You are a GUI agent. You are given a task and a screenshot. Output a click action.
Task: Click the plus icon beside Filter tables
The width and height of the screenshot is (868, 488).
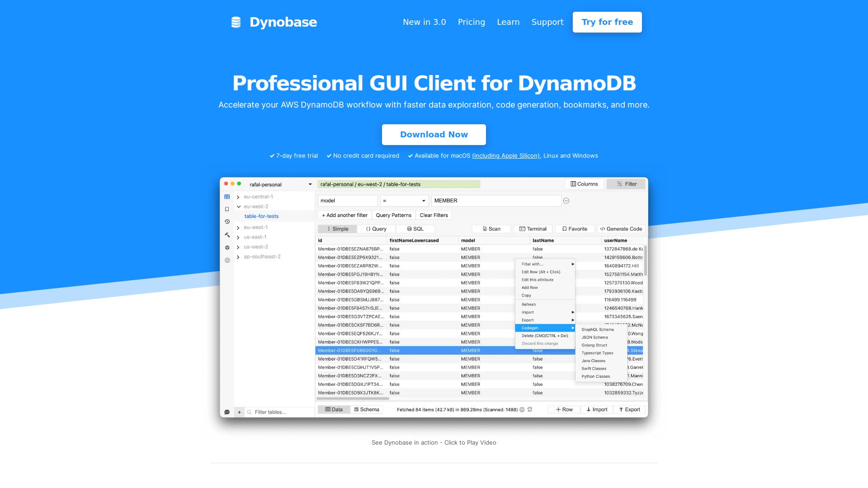pyautogui.click(x=239, y=412)
